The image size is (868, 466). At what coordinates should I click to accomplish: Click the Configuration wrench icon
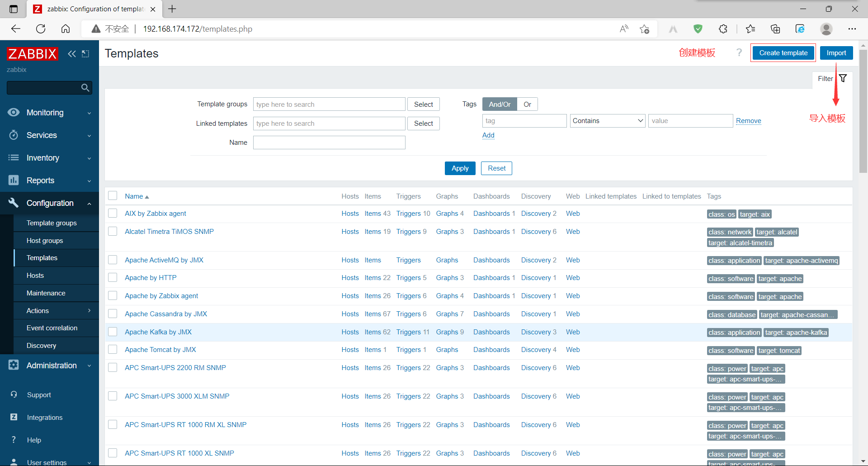(x=14, y=203)
